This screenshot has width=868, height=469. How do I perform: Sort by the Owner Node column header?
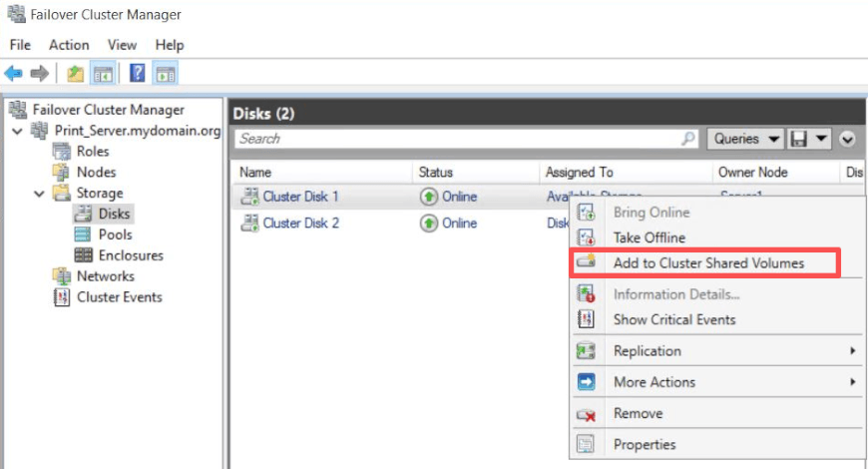pyautogui.click(x=752, y=173)
